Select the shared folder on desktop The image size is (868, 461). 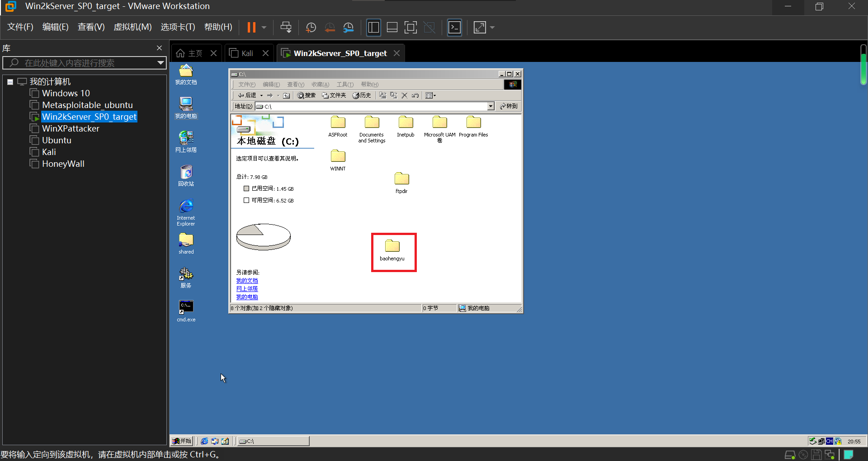(186, 244)
